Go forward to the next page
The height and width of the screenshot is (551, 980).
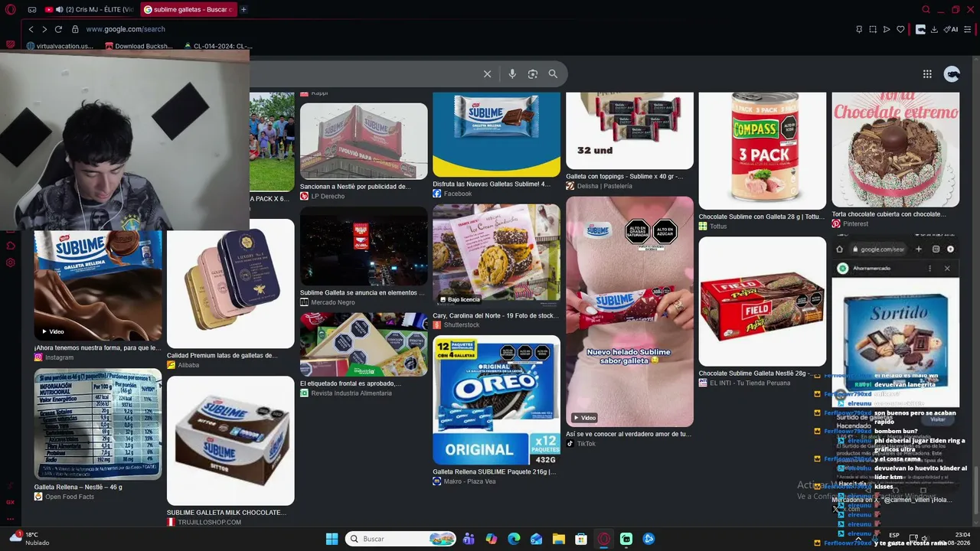point(44,29)
